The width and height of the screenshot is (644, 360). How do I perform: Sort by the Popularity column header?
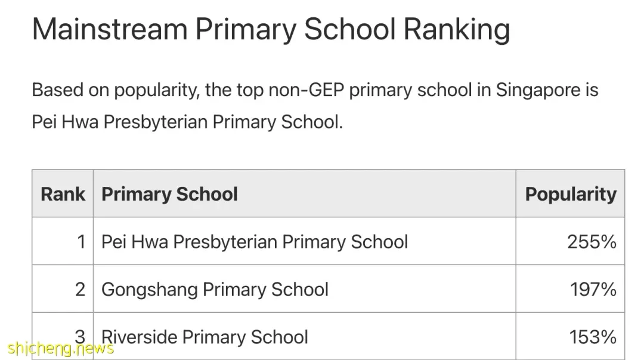(571, 194)
